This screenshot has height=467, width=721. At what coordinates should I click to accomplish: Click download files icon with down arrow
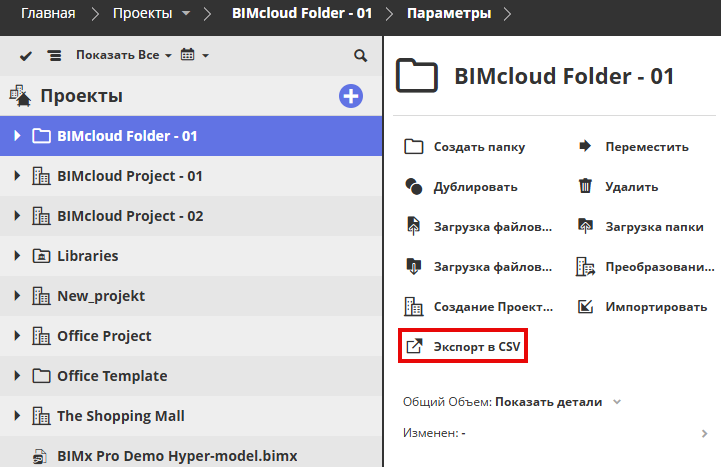[x=413, y=267]
